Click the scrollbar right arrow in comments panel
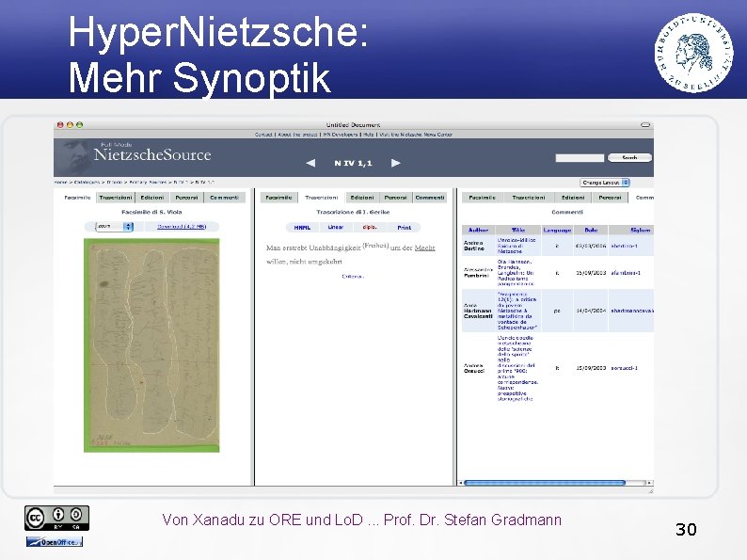The width and height of the screenshot is (747, 560). [650, 483]
